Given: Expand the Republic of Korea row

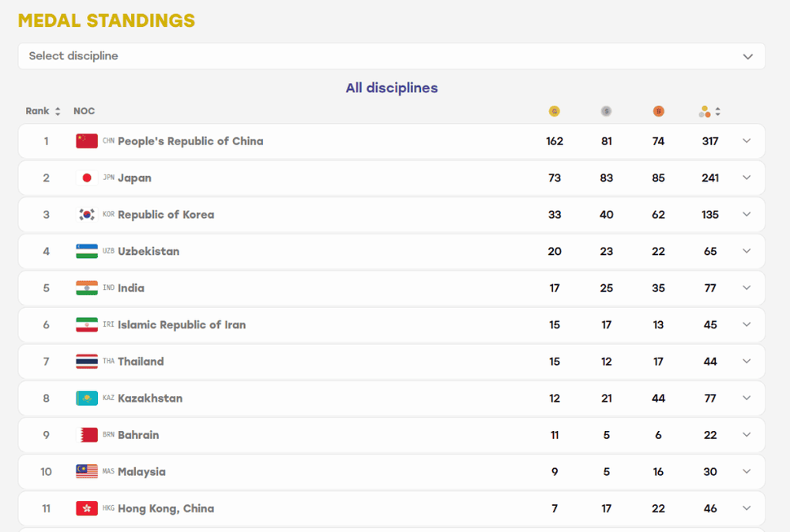Looking at the screenshot, I should tap(747, 215).
